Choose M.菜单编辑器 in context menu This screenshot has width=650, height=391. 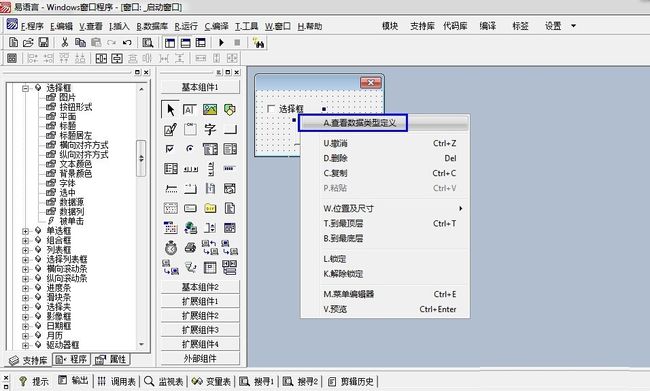click(x=386, y=294)
